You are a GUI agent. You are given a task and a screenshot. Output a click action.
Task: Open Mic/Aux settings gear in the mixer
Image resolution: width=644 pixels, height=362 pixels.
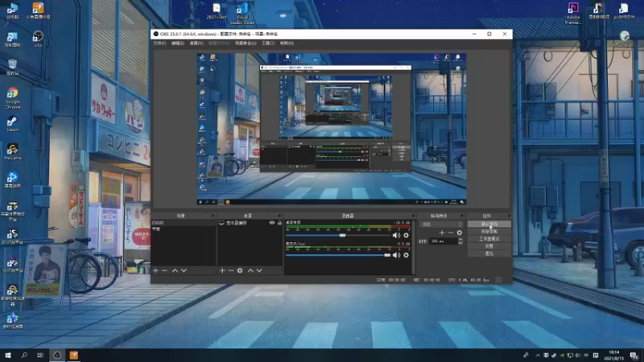coord(407,255)
